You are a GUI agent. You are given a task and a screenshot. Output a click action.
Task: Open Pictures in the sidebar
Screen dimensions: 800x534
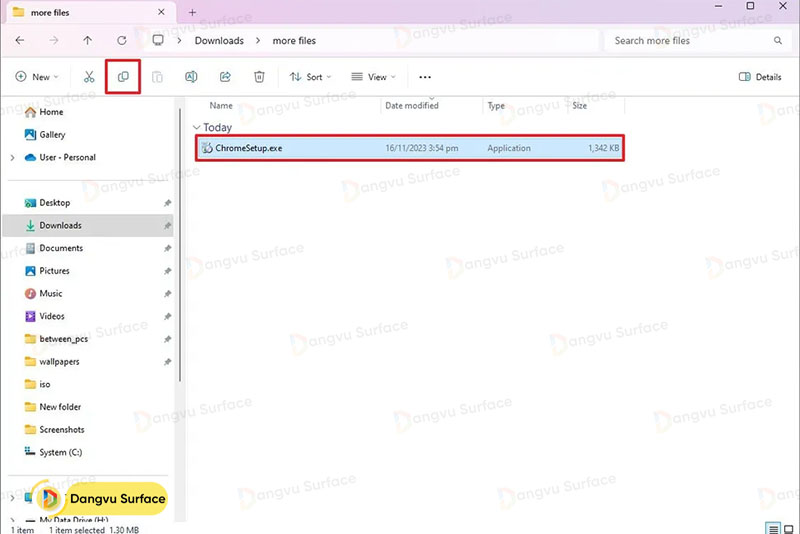click(x=54, y=271)
